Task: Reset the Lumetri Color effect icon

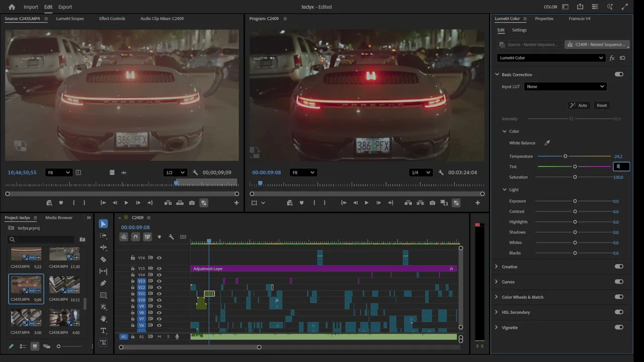Action: tap(622, 58)
